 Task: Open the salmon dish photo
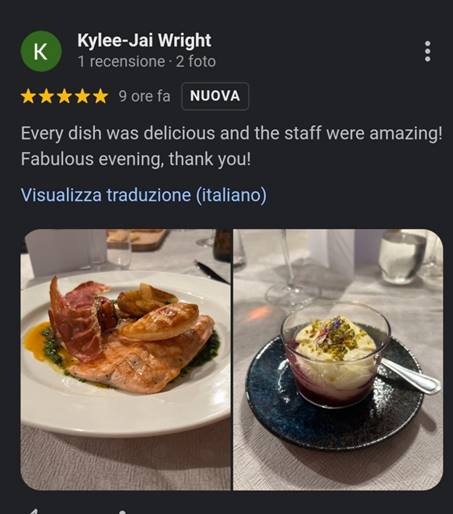pos(126,359)
